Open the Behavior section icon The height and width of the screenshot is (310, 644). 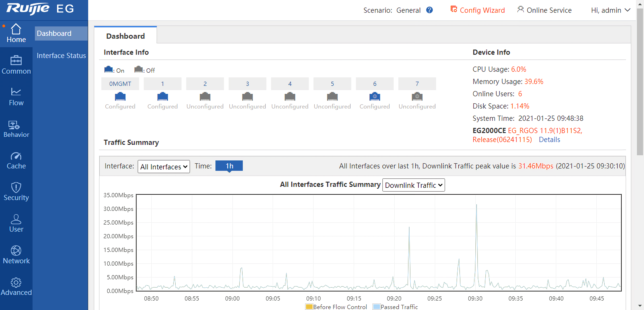pos(14,125)
